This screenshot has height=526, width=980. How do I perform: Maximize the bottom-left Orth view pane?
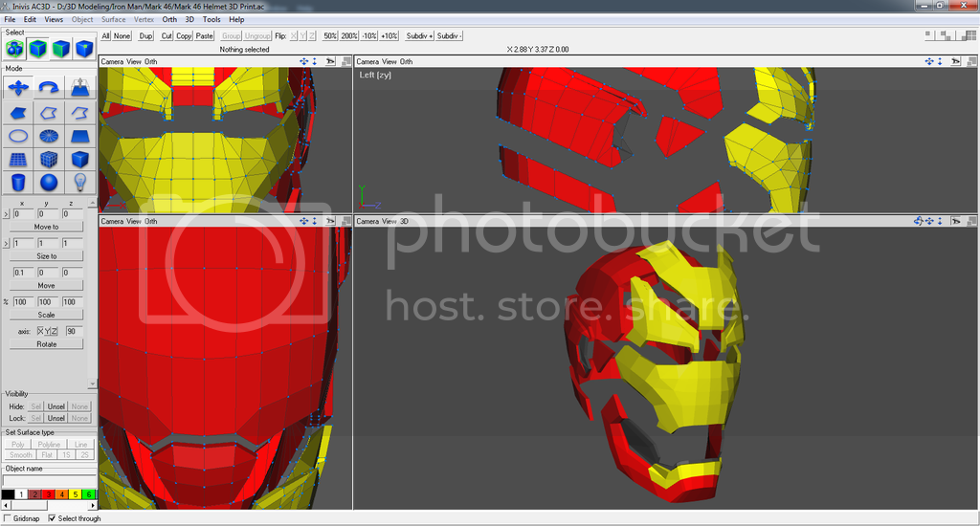coord(345,221)
